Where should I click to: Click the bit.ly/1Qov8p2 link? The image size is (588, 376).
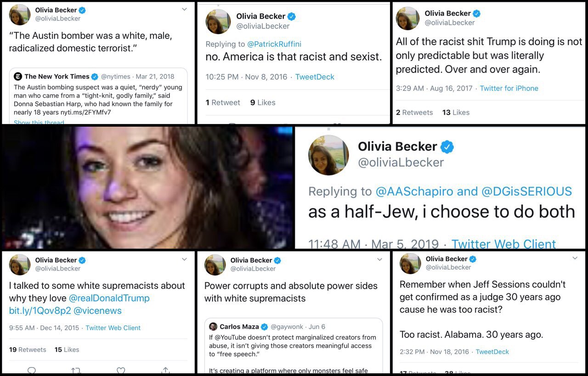coord(40,311)
